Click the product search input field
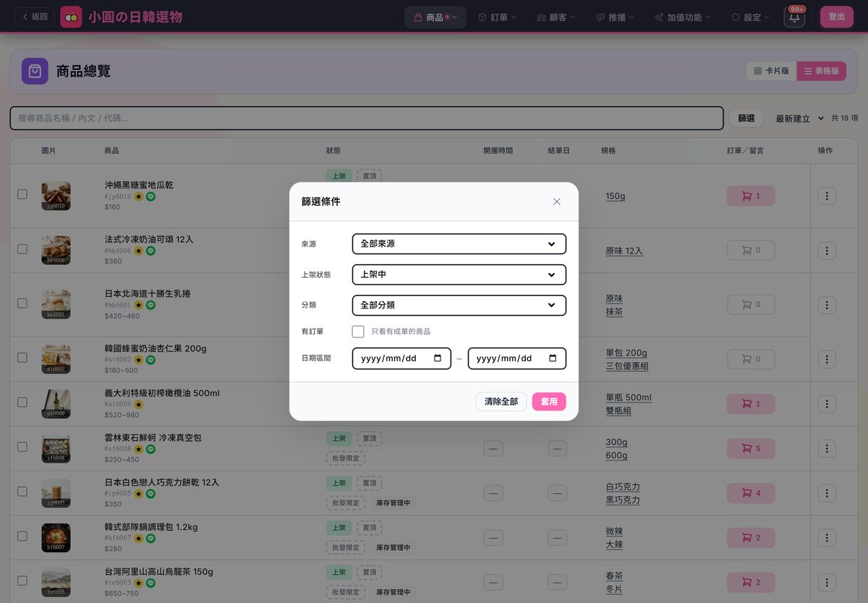Screen dimensions: 868x603 [367, 118]
